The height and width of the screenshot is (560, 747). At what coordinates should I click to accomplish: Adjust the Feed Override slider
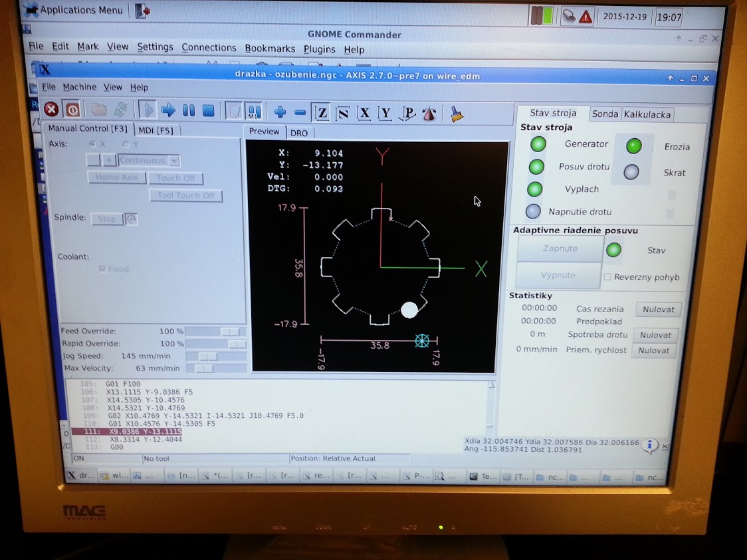(x=229, y=331)
